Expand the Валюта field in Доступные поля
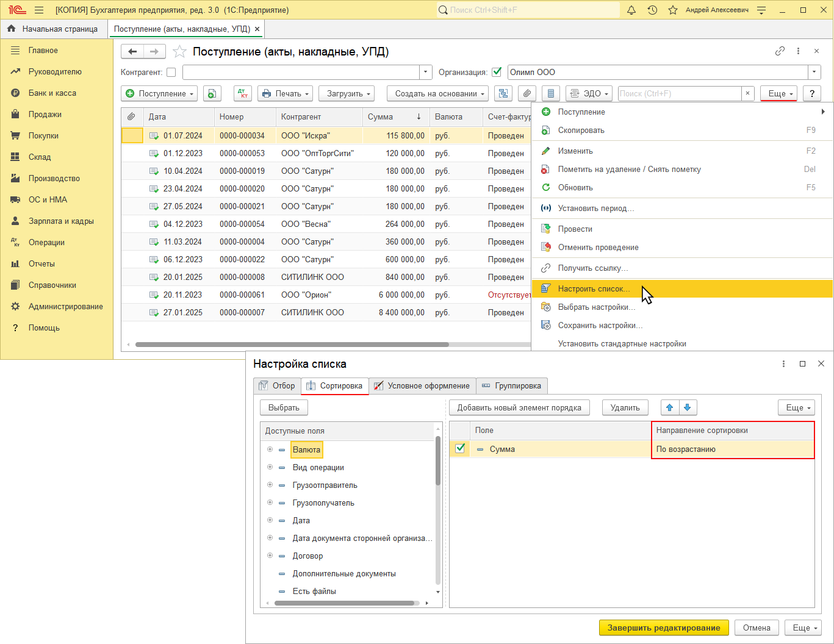Image resolution: width=834 pixels, height=644 pixels. coord(270,449)
